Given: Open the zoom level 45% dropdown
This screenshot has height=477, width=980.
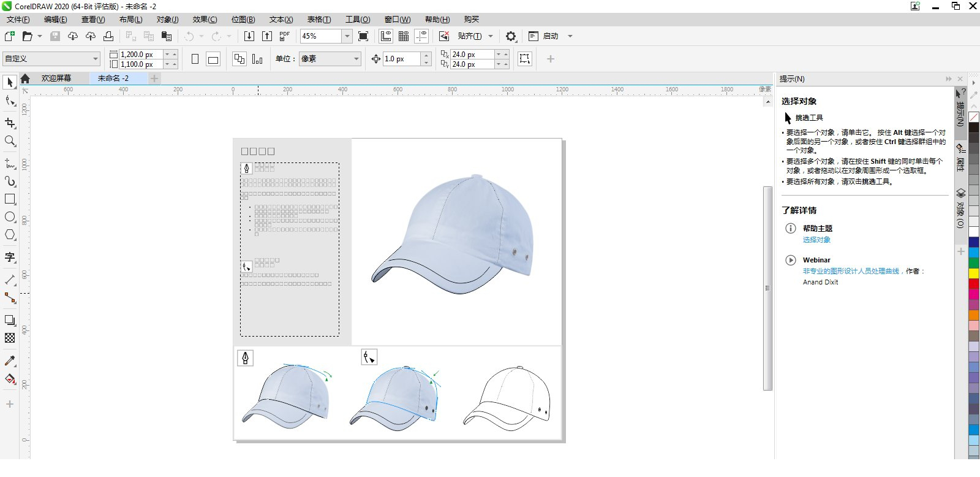Looking at the screenshot, I should point(347,36).
